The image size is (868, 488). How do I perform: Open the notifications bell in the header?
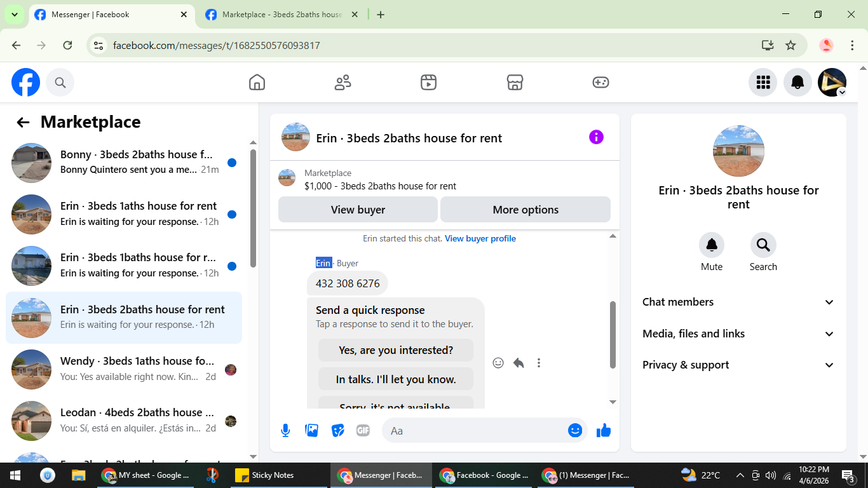point(797,83)
